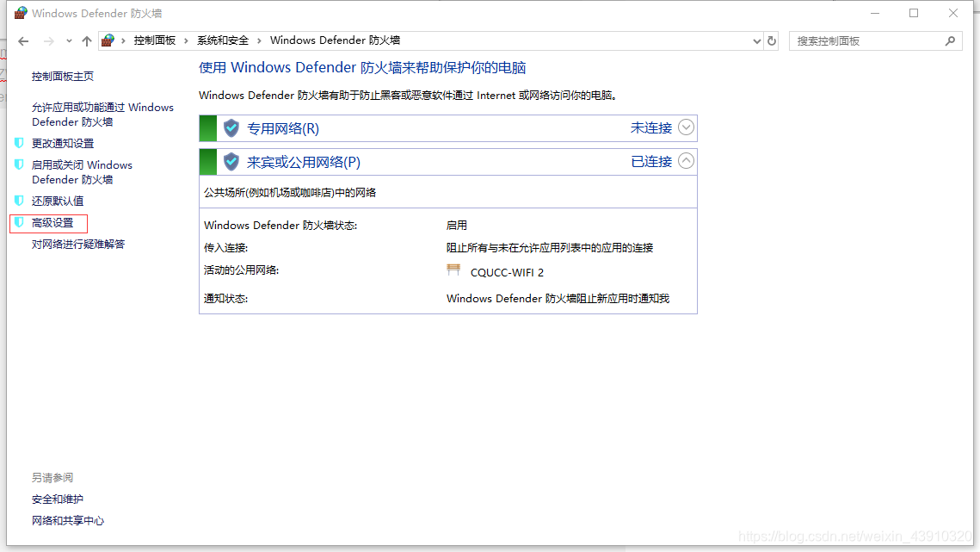Click the window title bar firewall icon

pyautogui.click(x=21, y=13)
